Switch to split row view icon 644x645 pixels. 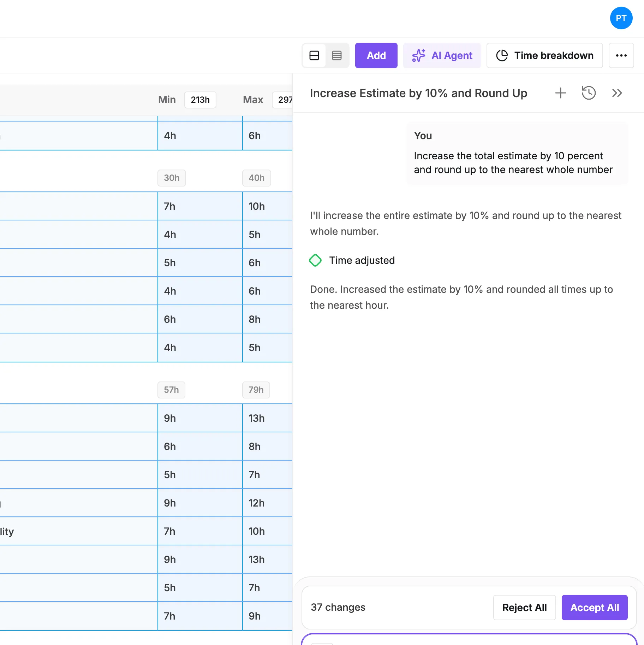tap(314, 55)
